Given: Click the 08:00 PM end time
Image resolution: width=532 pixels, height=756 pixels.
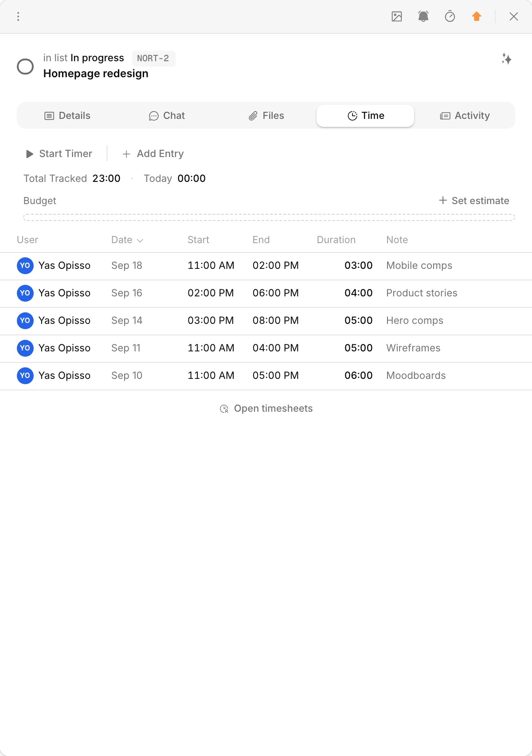Looking at the screenshot, I should pyautogui.click(x=276, y=320).
